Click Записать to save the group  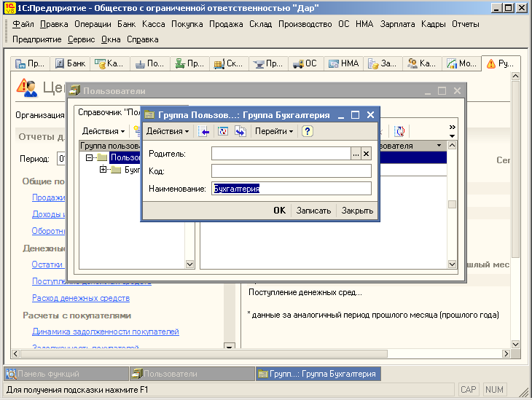313,211
